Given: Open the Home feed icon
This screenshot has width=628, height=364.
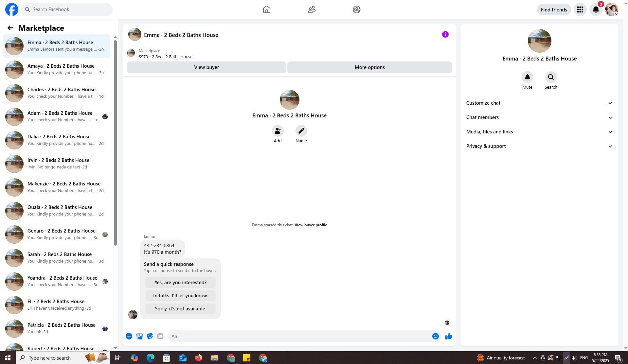Looking at the screenshot, I should pos(267,9).
